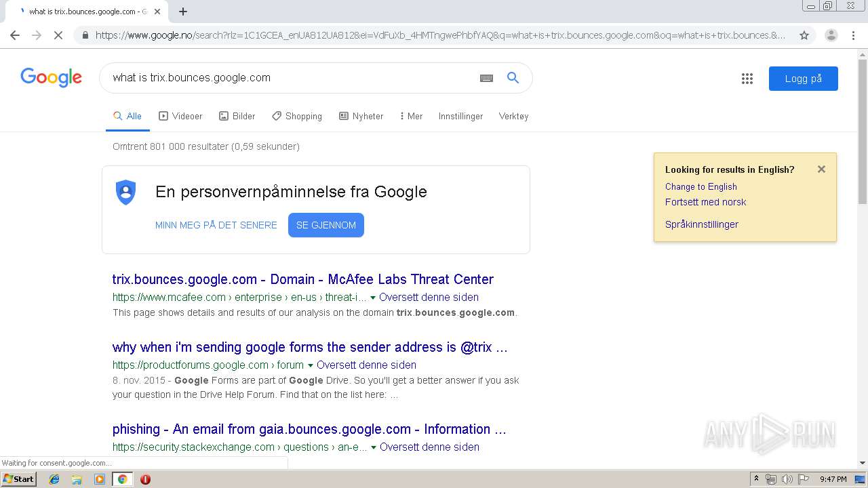Open the Windows Start menu

point(18,479)
